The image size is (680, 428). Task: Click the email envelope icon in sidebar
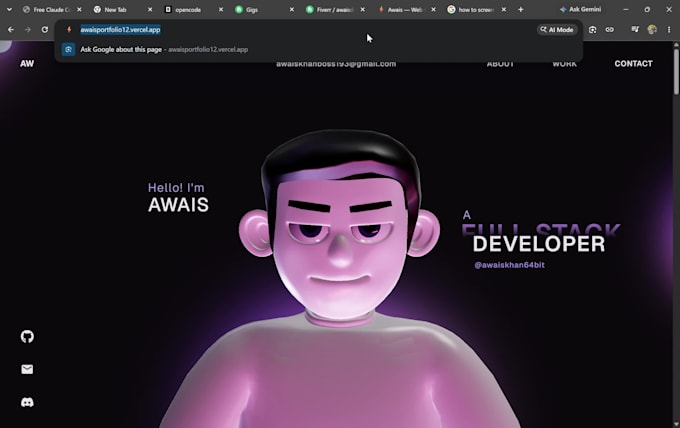click(x=27, y=369)
